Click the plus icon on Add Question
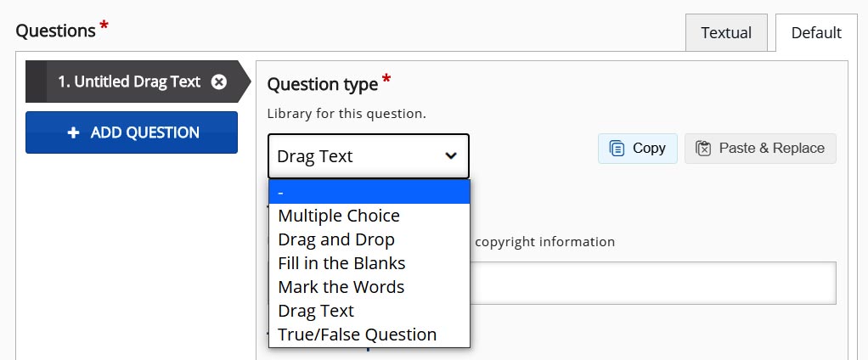The image size is (868, 360). [x=73, y=132]
